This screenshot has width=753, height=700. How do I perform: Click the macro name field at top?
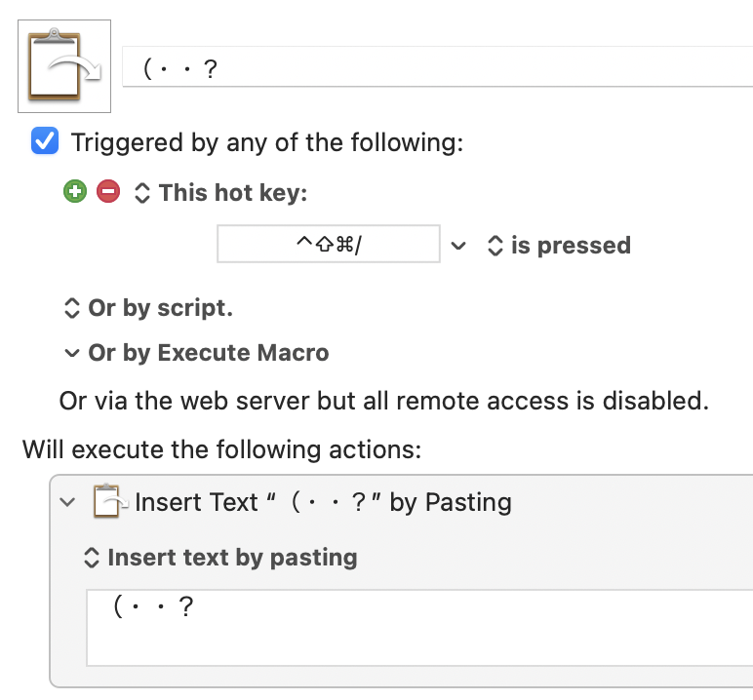click(438, 66)
